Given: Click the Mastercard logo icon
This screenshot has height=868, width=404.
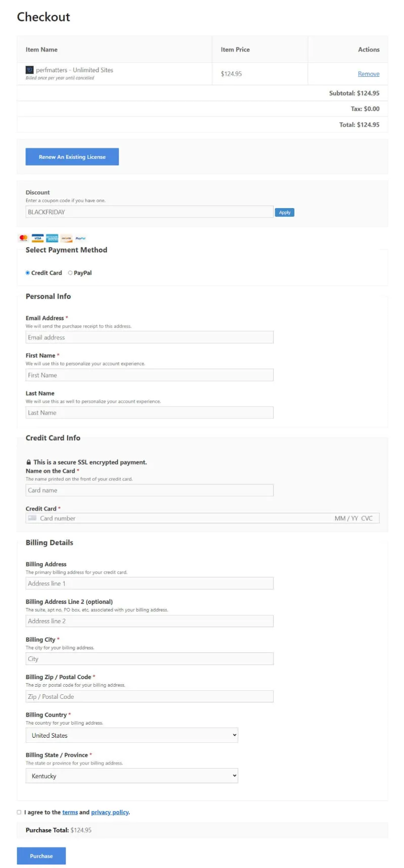Looking at the screenshot, I should (x=23, y=238).
